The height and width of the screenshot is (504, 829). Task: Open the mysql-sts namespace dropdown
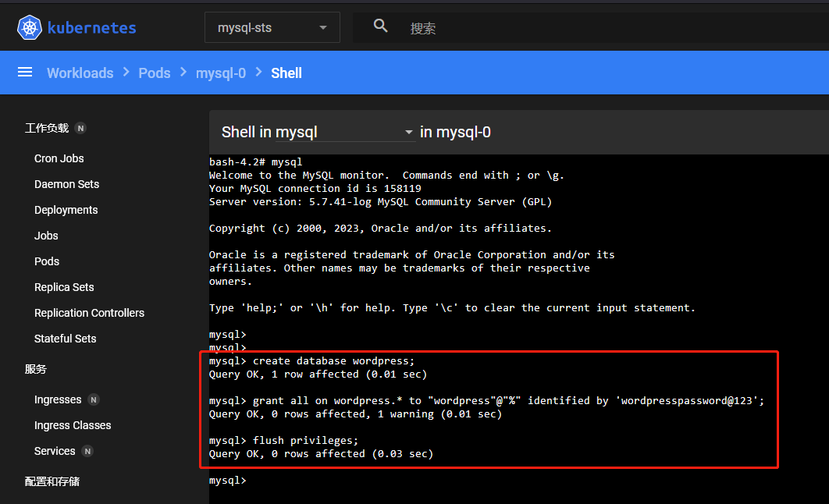point(272,27)
